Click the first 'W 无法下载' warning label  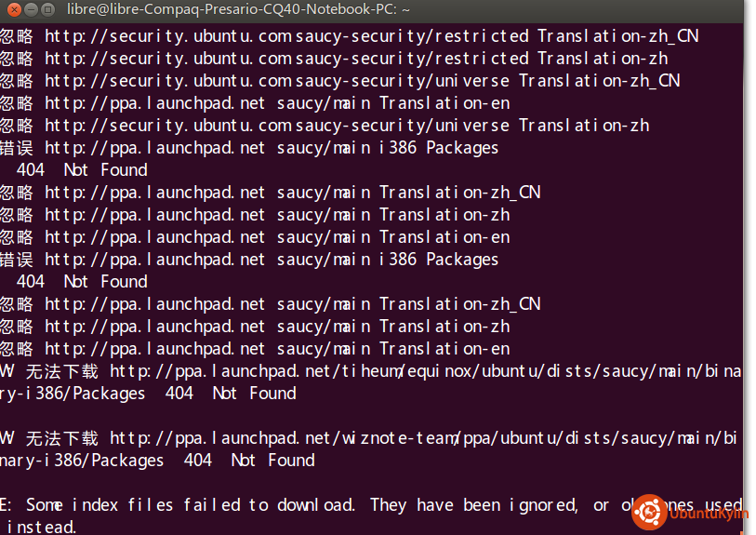48,371
